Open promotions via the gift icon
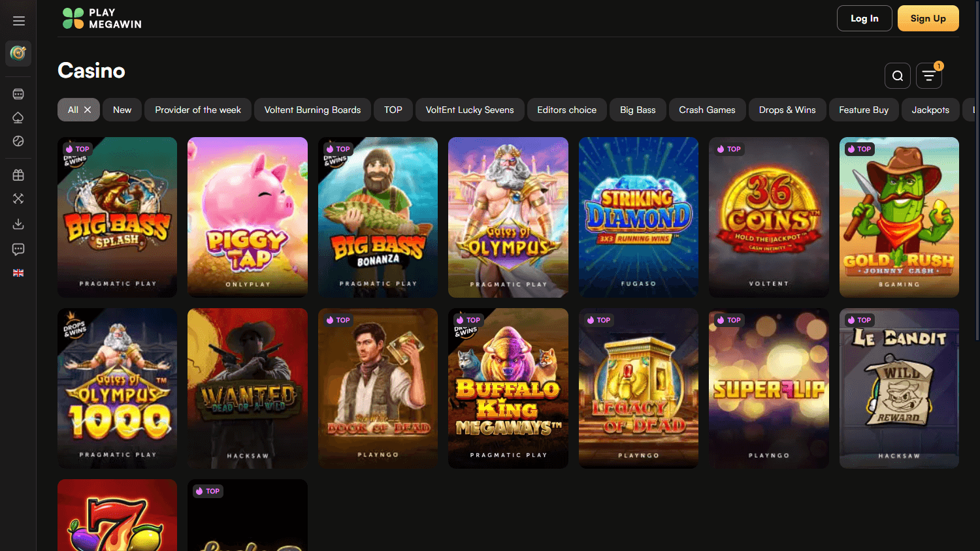 coord(18,174)
